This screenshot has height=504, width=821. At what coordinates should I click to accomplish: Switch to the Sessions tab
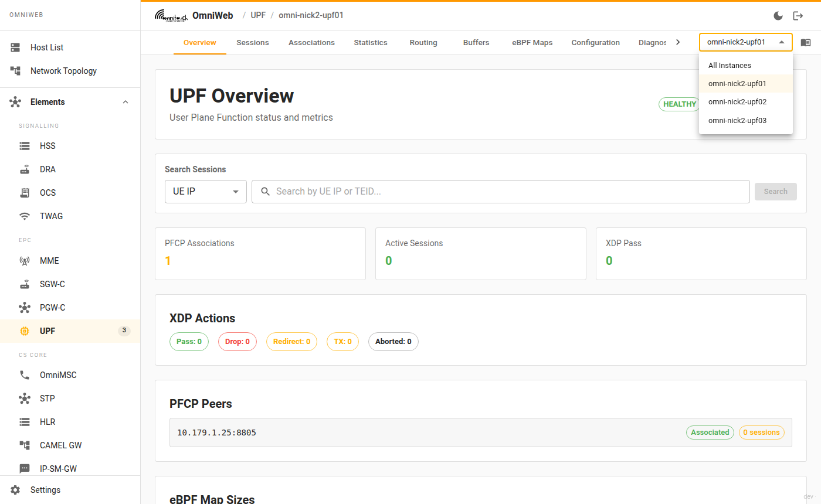(253, 43)
